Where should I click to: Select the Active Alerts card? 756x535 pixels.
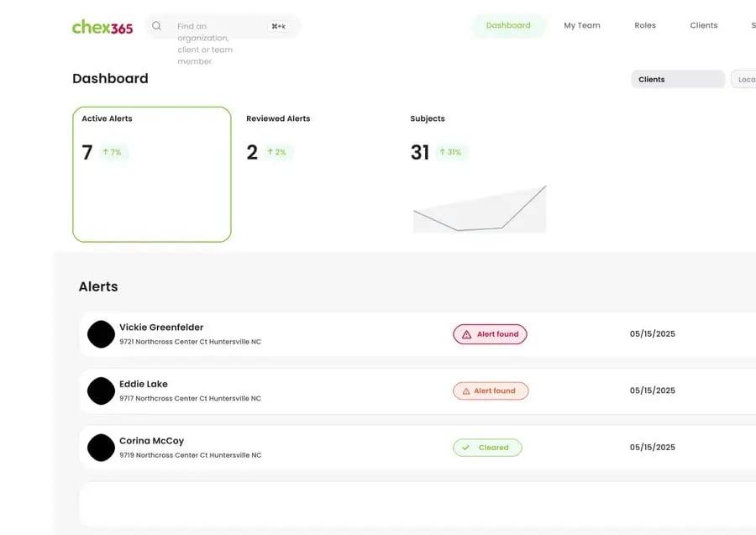pos(152,175)
